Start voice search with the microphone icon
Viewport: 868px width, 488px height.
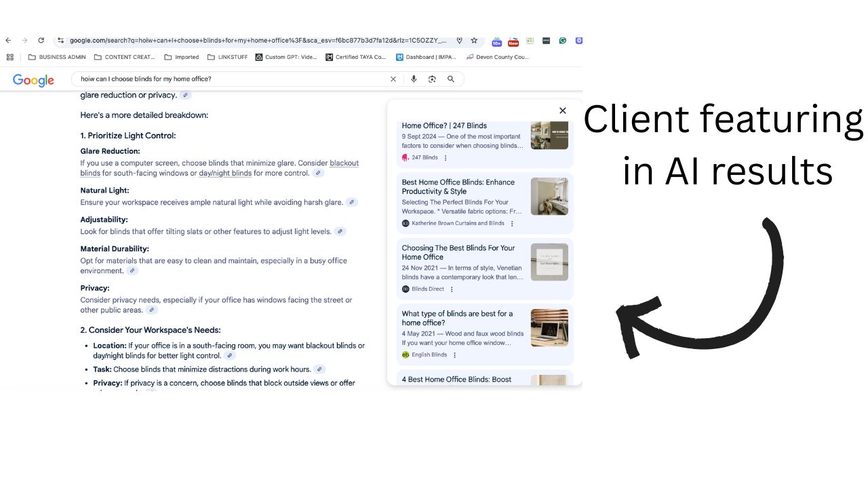(414, 79)
